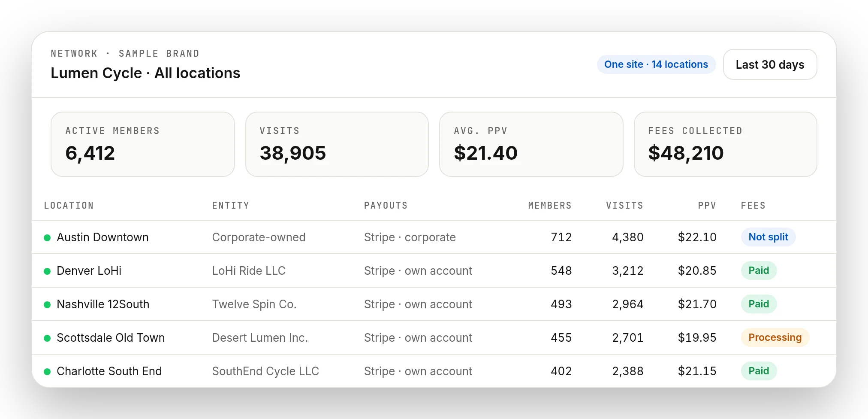Viewport: 868px width, 419px height.
Task: Open the Avg. PPV summary card
Action: (531, 144)
